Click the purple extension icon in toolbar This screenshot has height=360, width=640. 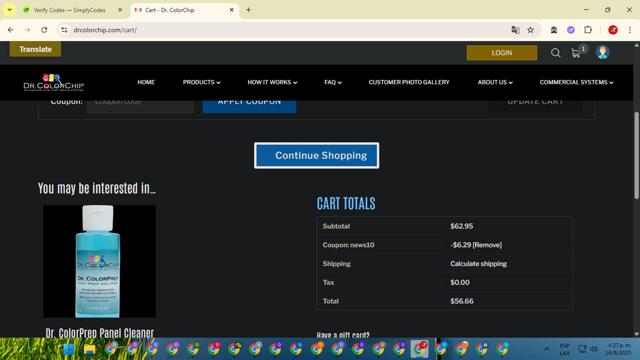click(571, 30)
